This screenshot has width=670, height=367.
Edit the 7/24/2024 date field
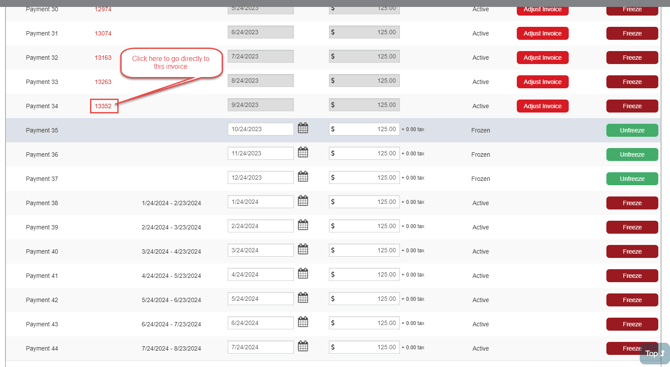(x=261, y=347)
